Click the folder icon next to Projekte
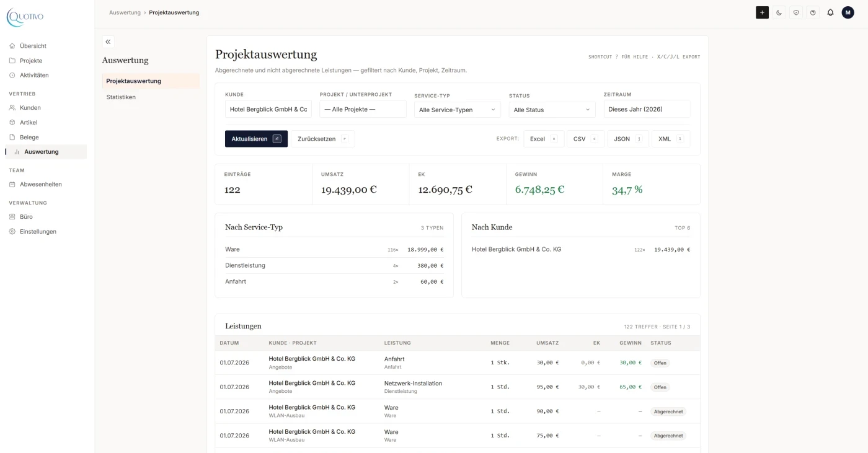This screenshot has width=868, height=453. tap(12, 61)
